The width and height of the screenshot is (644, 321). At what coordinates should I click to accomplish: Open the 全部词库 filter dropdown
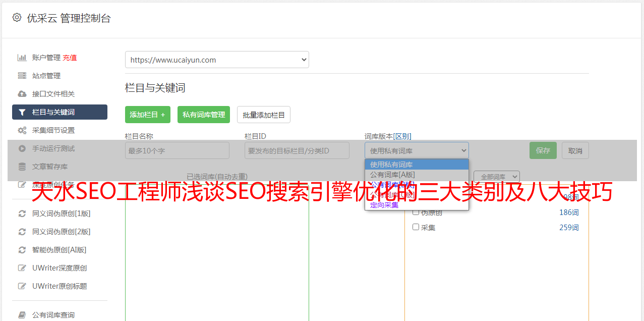[497, 177]
